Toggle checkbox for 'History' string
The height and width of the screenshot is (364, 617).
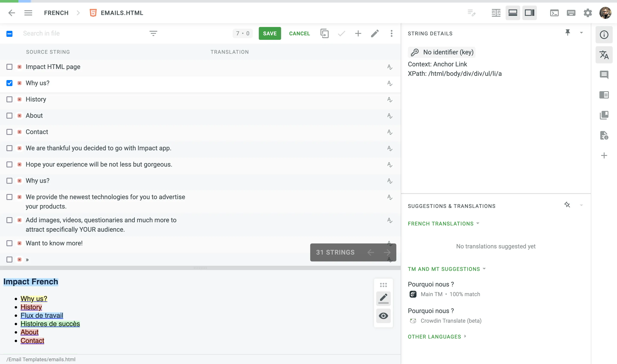click(x=10, y=99)
